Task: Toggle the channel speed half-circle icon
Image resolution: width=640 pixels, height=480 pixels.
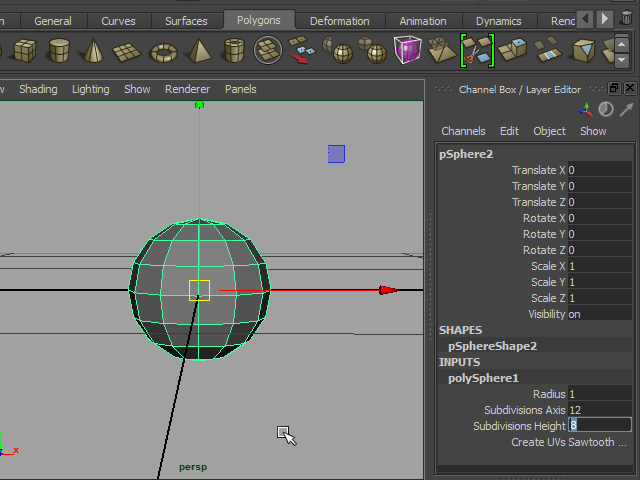Action: pos(606,109)
